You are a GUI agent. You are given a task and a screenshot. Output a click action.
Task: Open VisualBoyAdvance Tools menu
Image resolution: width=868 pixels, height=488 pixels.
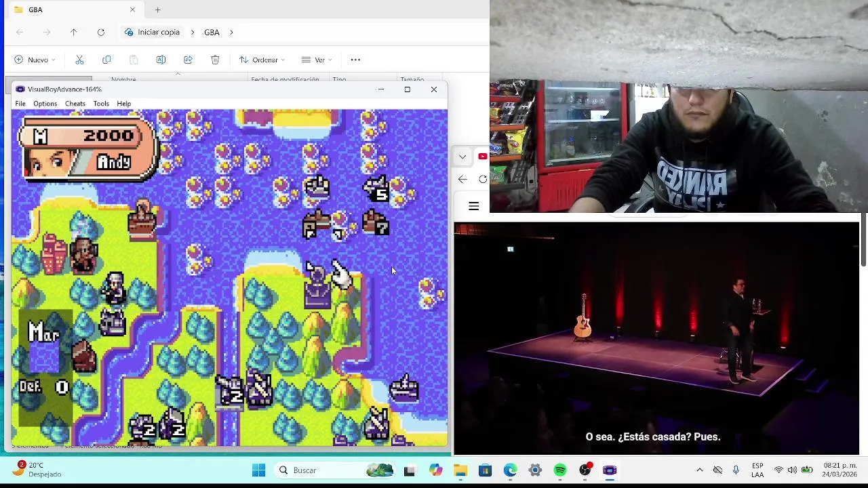pos(101,104)
